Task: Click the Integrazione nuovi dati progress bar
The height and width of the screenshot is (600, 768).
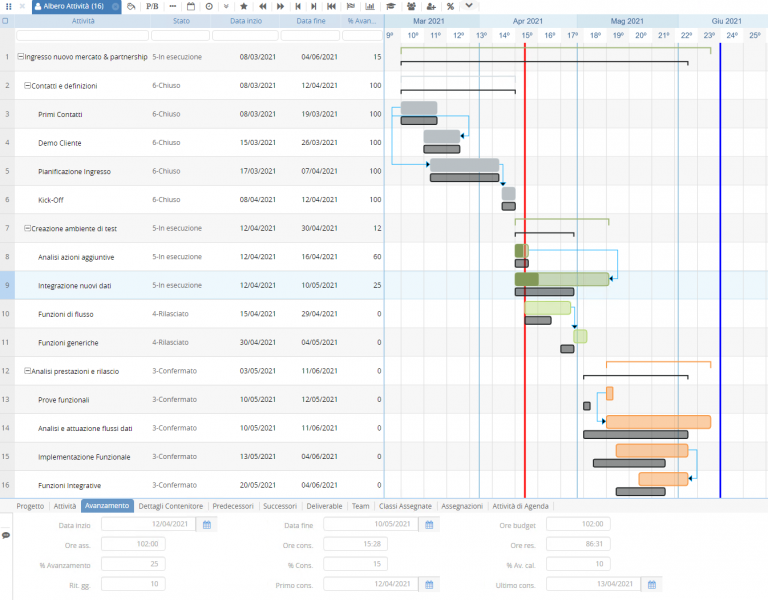Action: [561, 279]
